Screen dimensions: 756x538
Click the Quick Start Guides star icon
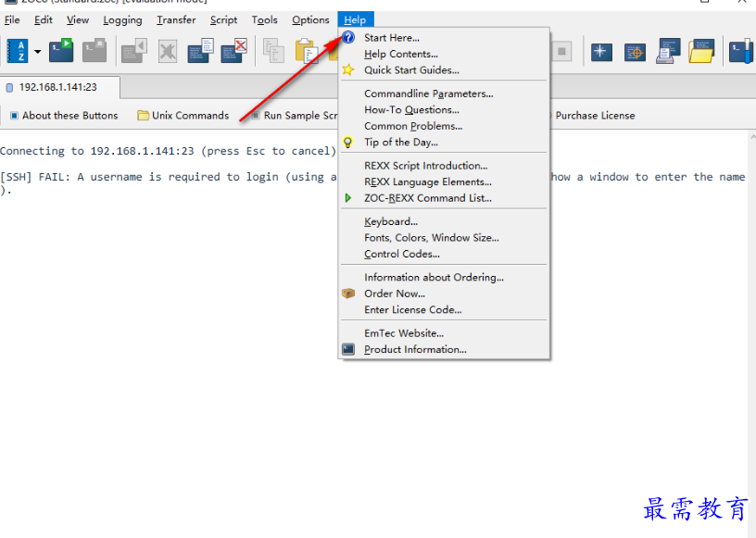(x=348, y=69)
